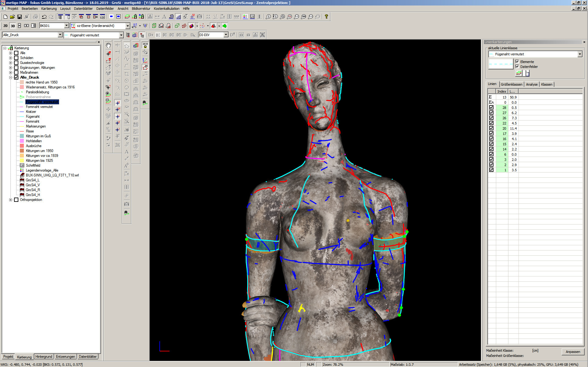Uncheck the line row with index 20

(491, 128)
